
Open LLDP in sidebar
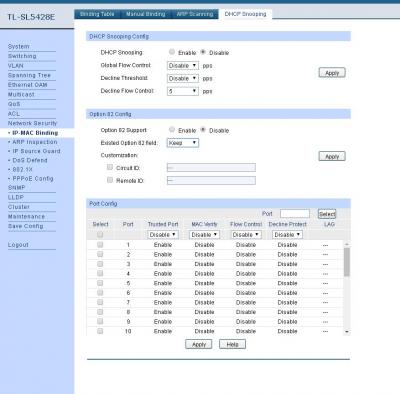16,197
